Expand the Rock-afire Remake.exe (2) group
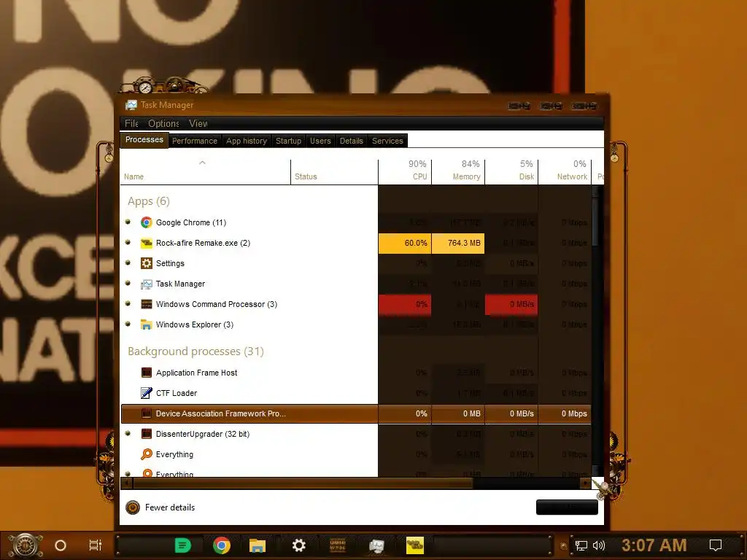747x560 pixels. [x=128, y=242]
